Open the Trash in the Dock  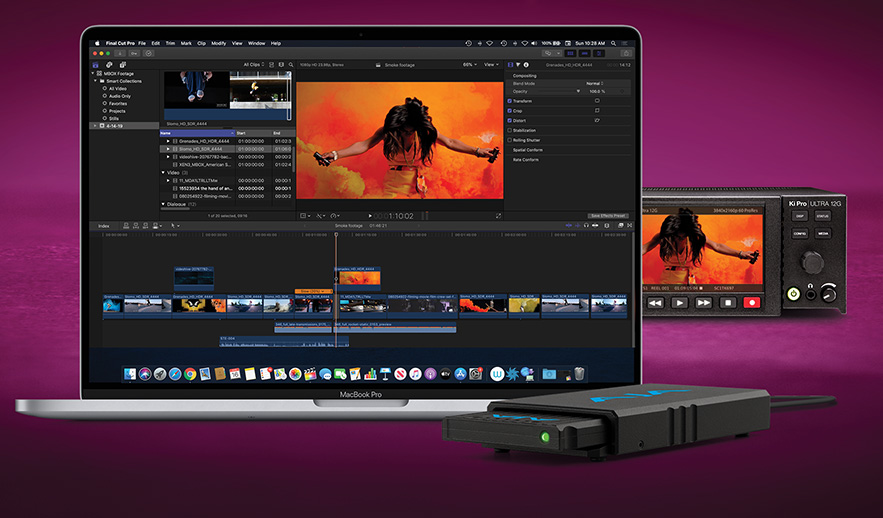[x=579, y=373]
